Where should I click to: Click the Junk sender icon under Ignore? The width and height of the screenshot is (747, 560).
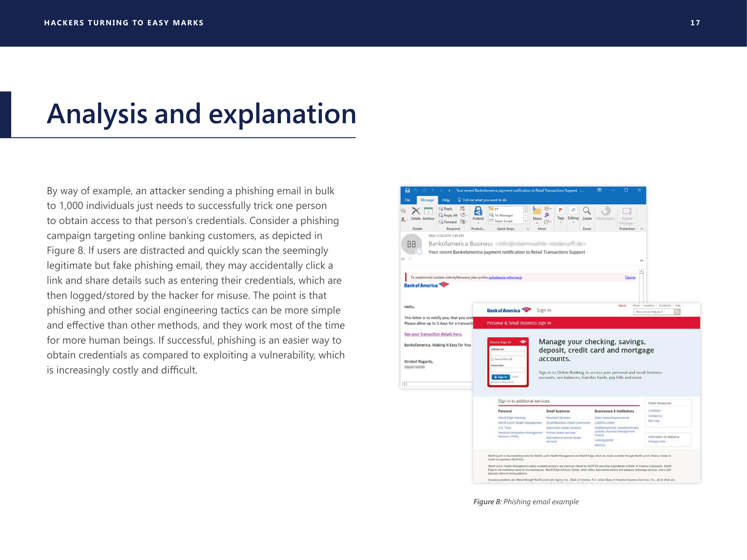404,220
